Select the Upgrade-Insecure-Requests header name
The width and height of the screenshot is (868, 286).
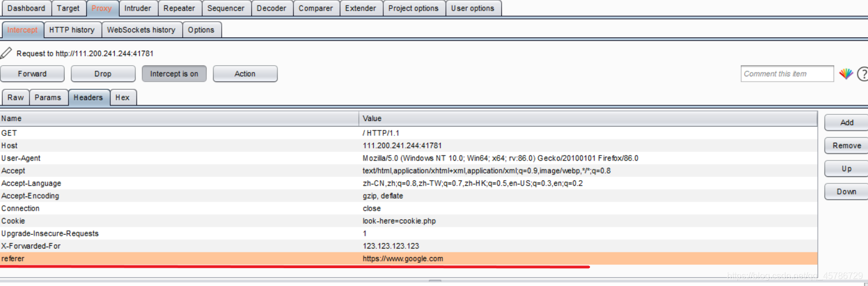[50, 234]
